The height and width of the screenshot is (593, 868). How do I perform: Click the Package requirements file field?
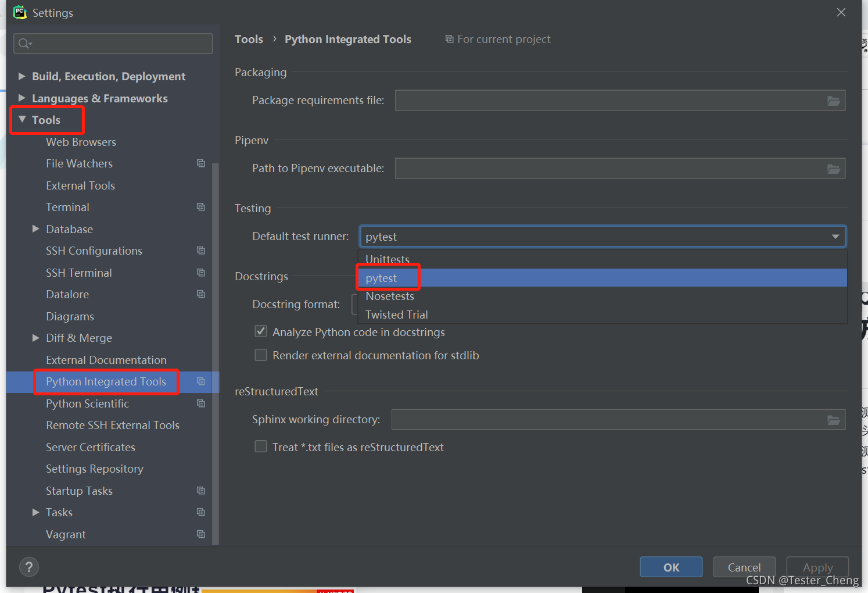pyautogui.click(x=620, y=101)
